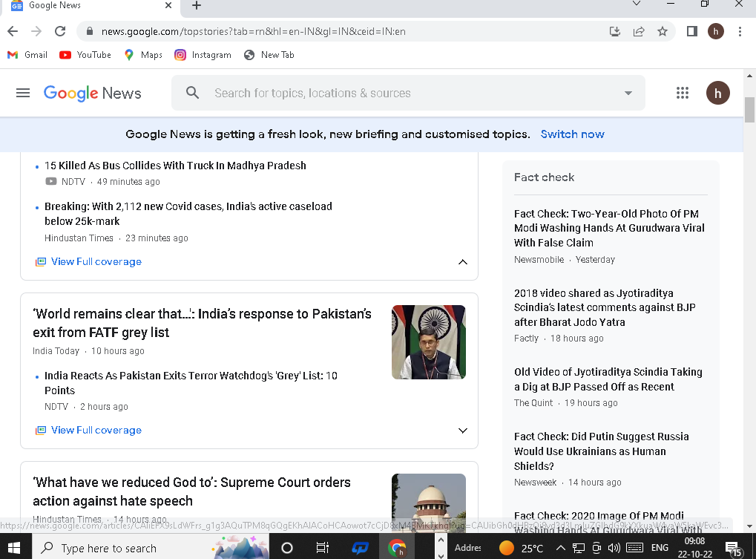Open the Windows Task View icon
Image resolution: width=756 pixels, height=559 pixels.
pyautogui.click(x=323, y=548)
